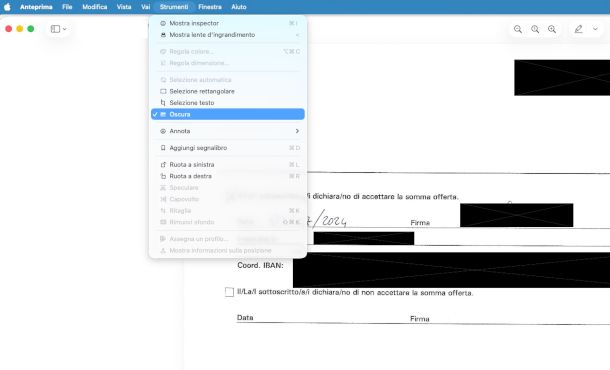Click the green full screen button
This screenshot has width=610, height=370.
click(31, 29)
